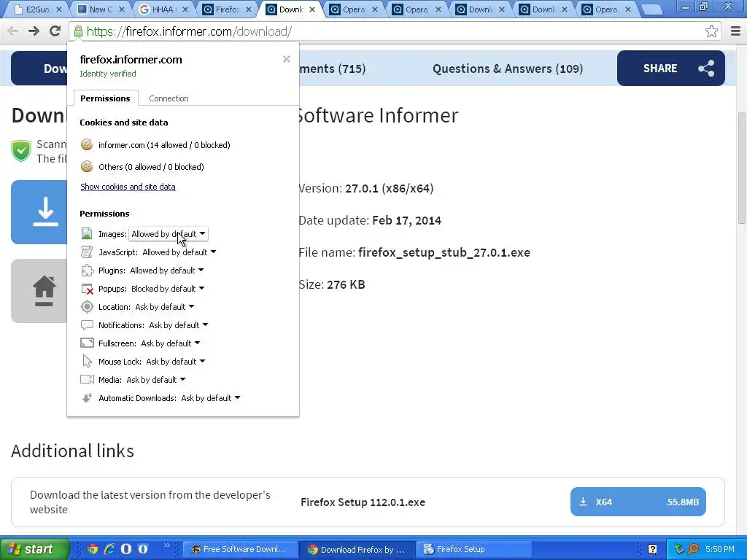Open the Questions & Answers (109) tab

[x=508, y=69]
